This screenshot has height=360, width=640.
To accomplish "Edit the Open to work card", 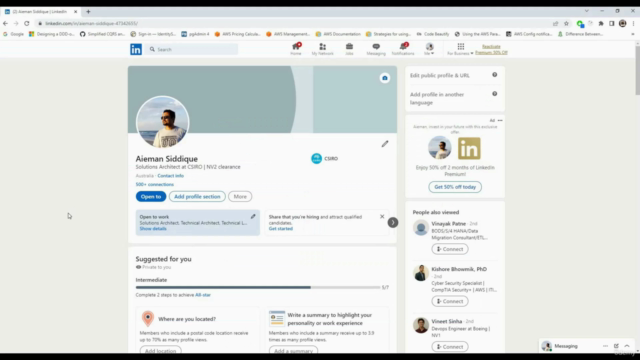I will 253,217.
